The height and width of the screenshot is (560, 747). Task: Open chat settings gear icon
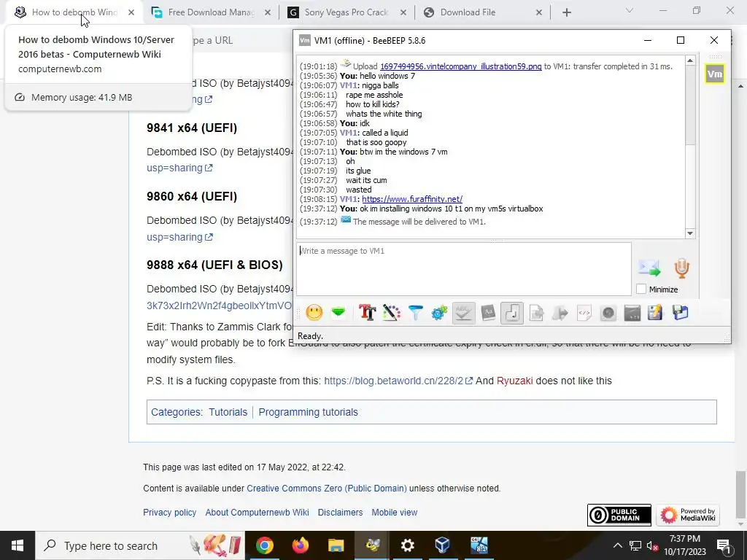[x=439, y=313]
